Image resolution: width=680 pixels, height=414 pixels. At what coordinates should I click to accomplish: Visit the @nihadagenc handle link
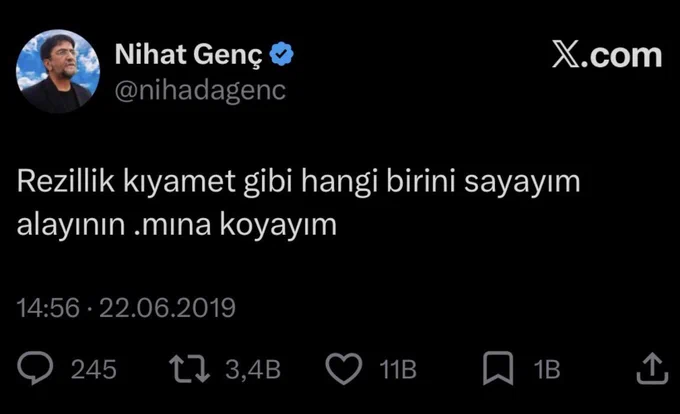[200, 91]
